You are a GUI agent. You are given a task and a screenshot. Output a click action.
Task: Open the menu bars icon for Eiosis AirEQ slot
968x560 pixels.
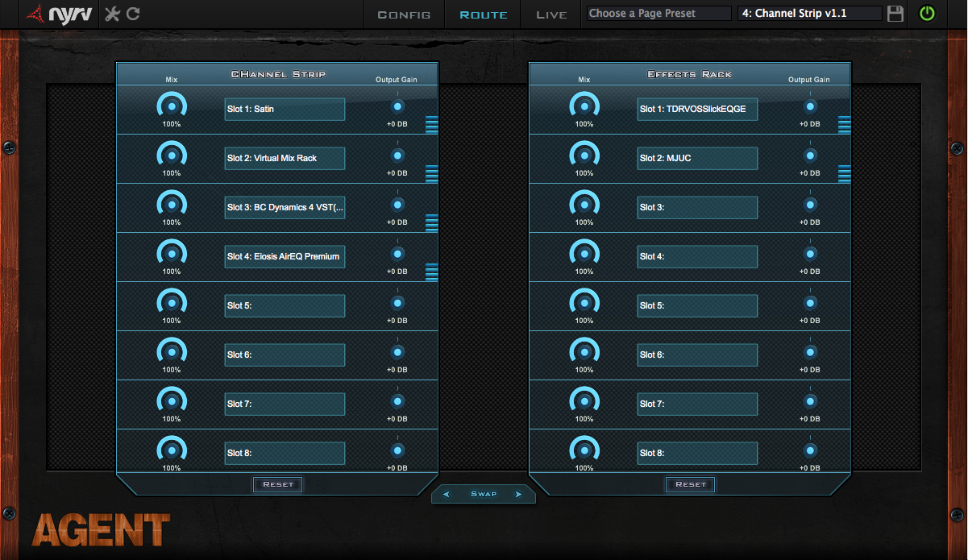[432, 272]
